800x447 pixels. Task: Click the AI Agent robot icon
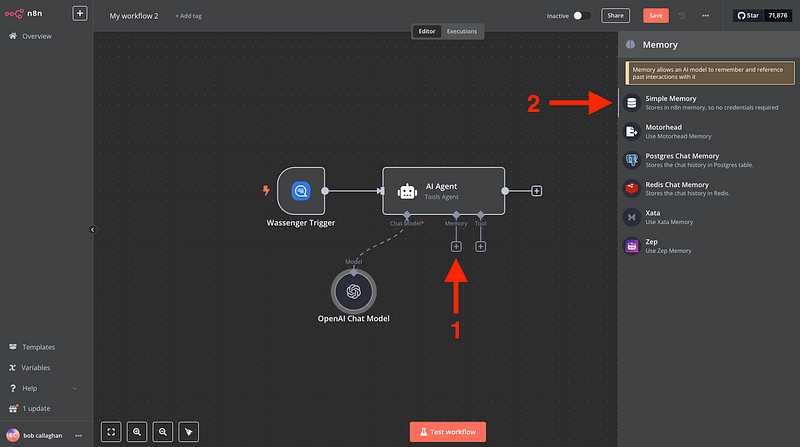pos(407,190)
